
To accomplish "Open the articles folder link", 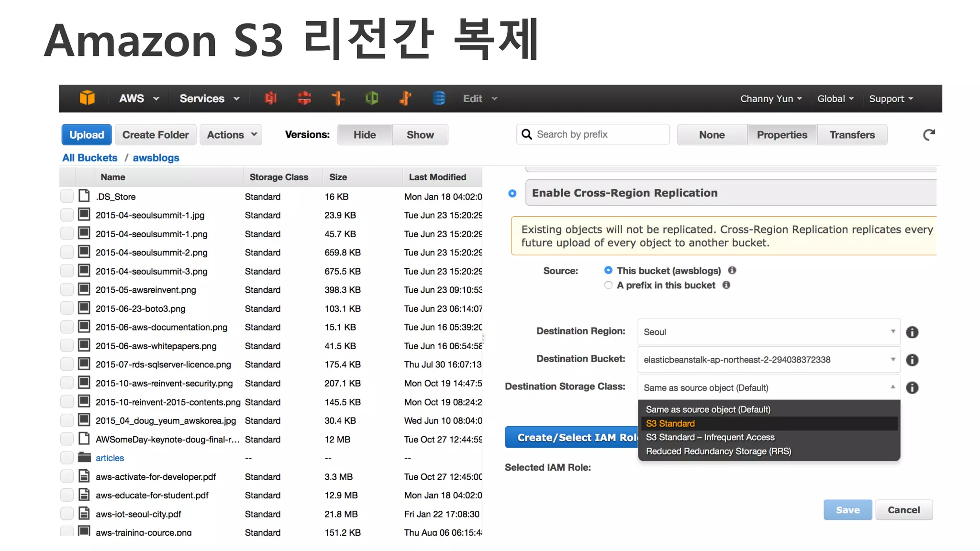I will [x=110, y=458].
